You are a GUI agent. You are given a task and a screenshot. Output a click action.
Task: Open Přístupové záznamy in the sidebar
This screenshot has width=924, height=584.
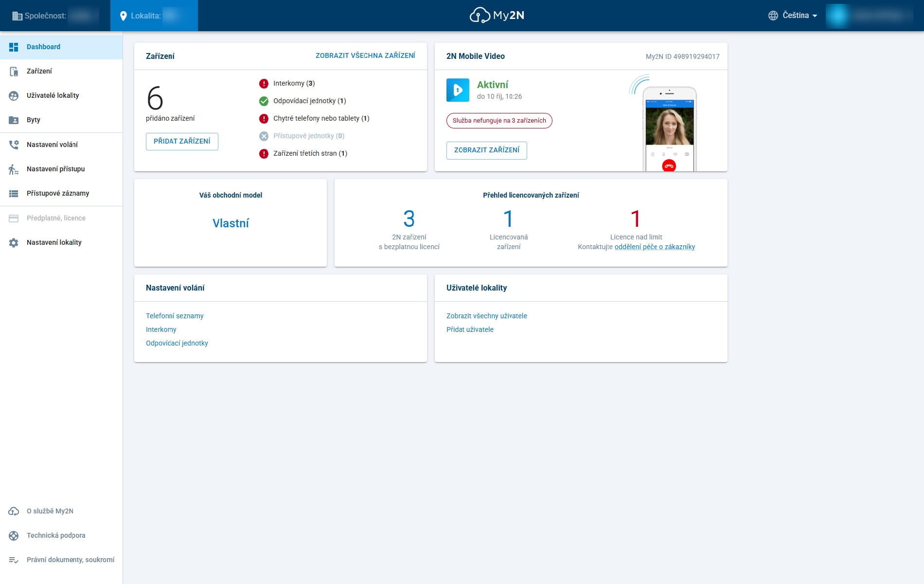coord(61,193)
